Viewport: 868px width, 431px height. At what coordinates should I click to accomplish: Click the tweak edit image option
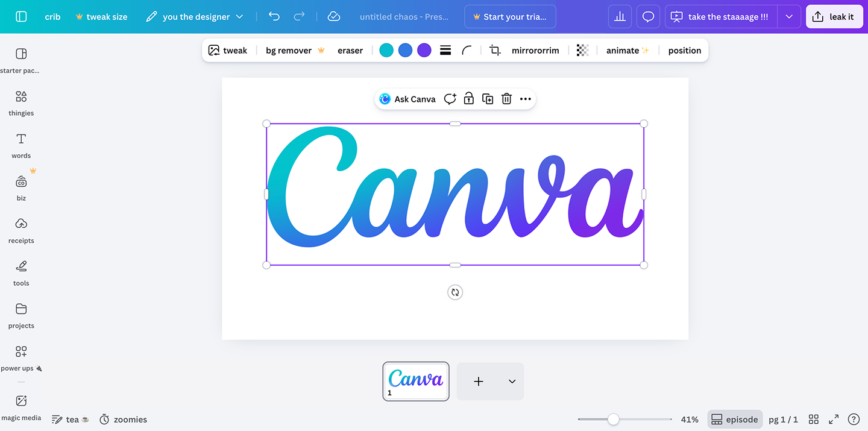(x=228, y=51)
